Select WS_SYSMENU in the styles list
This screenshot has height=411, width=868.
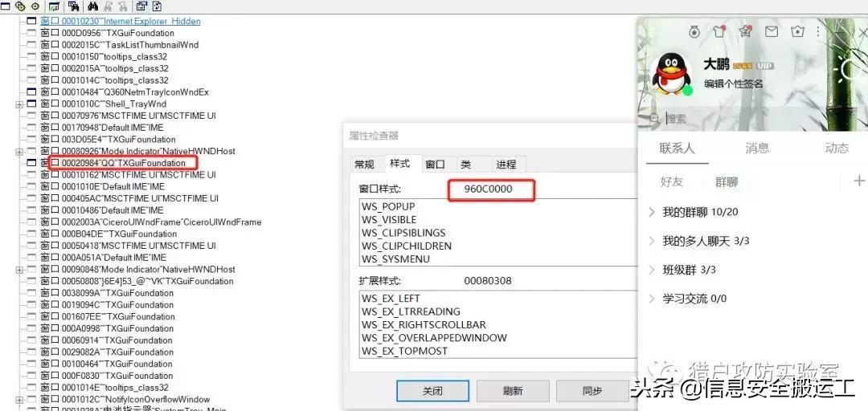[395, 258]
